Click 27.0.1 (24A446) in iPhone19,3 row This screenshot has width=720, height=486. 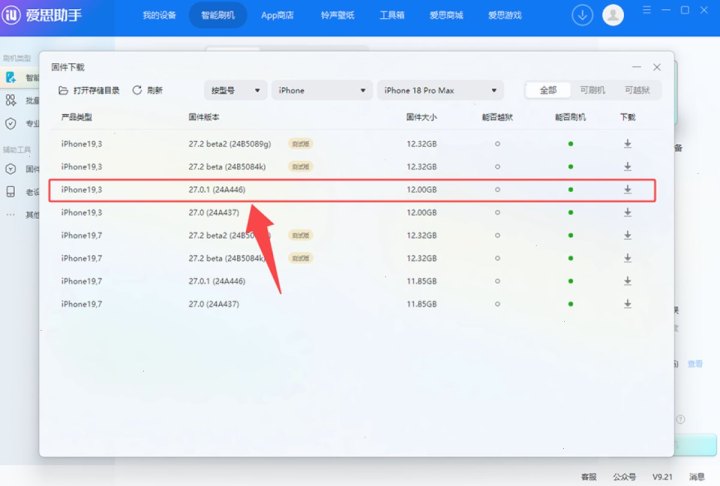tap(217, 190)
